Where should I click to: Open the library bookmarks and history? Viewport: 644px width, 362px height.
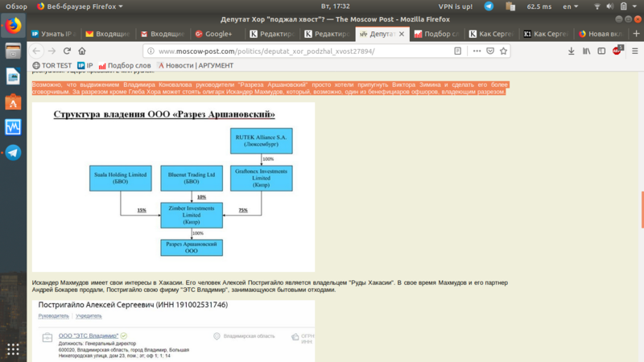pyautogui.click(x=586, y=51)
